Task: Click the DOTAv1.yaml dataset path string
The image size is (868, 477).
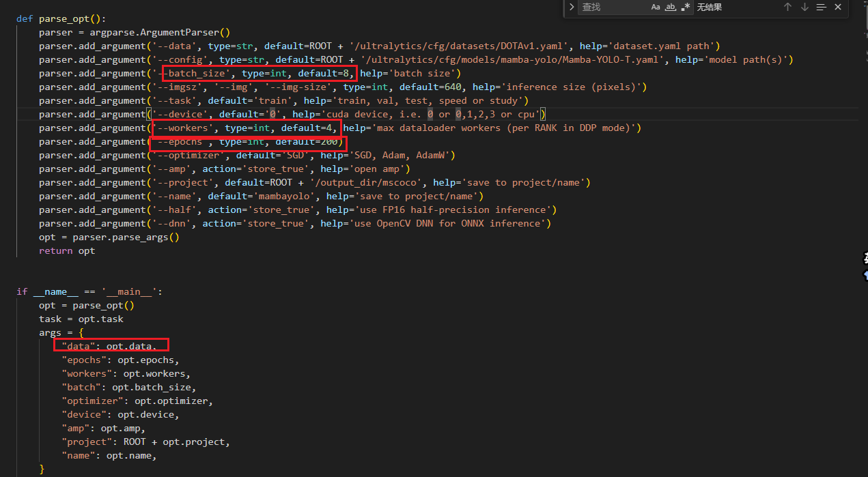Action: (459, 46)
